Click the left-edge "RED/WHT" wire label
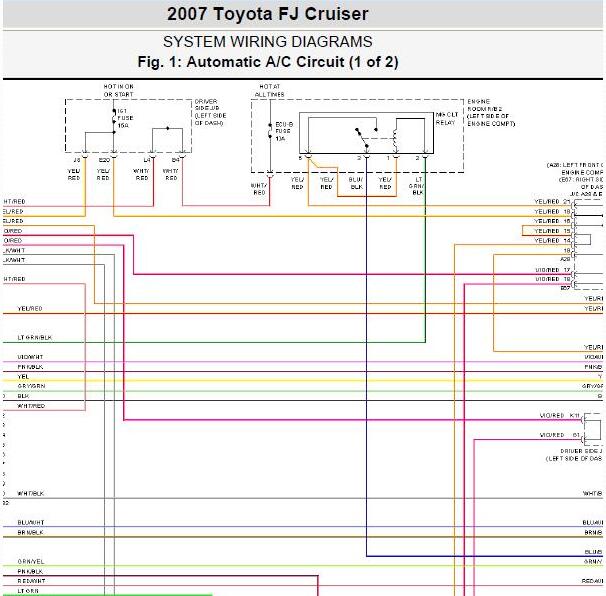The width and height of the screenshot is (606, 596). click(x=31, y=581)
